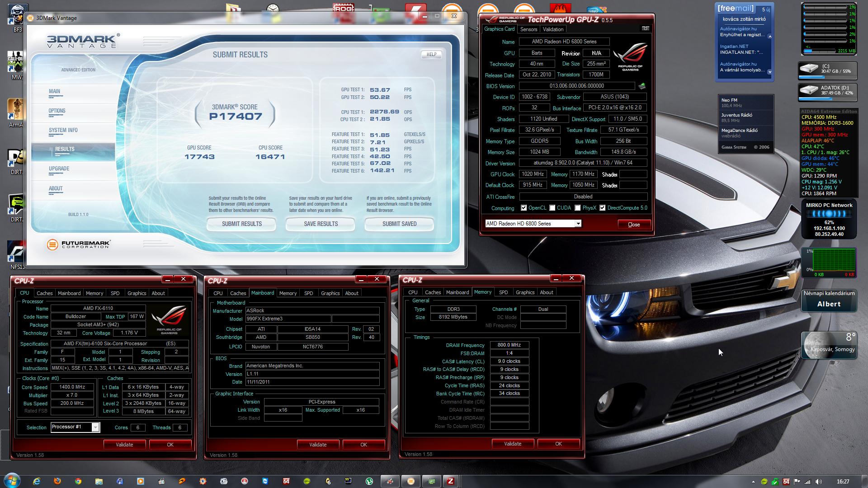This screenshot has height=488, width=868.
Task: Expand the Processor #1 selection dropdown
Action: [x=95, y=427]
